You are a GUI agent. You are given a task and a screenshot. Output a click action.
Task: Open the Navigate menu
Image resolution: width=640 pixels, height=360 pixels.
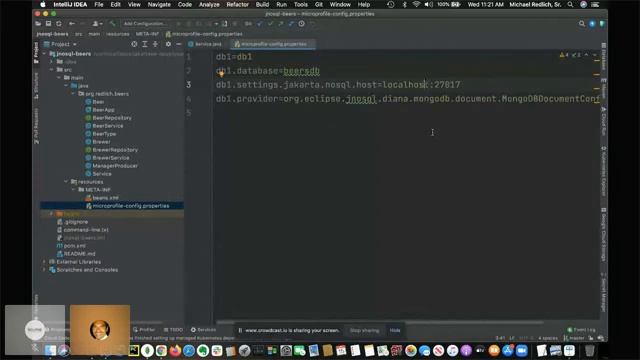(x=159, y=4)
